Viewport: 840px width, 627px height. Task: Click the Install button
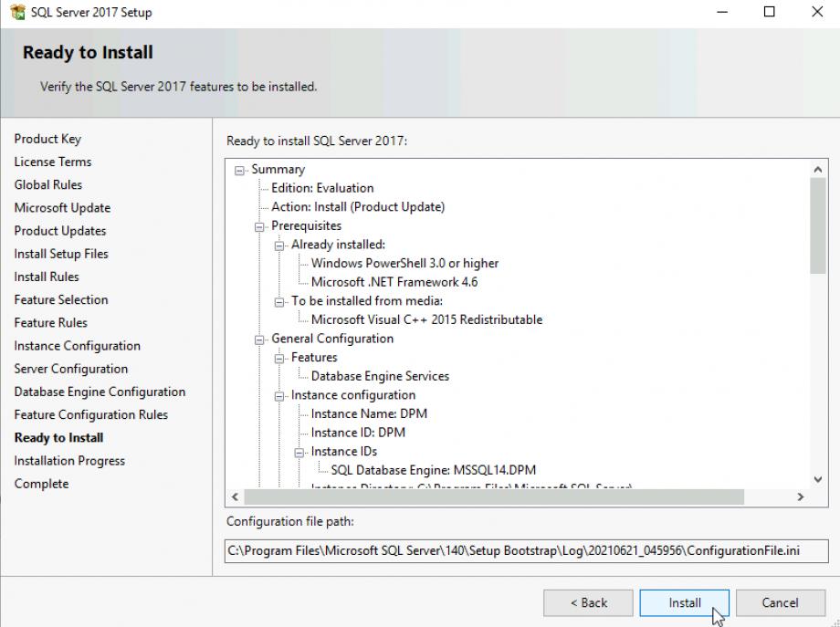(684, 602)
